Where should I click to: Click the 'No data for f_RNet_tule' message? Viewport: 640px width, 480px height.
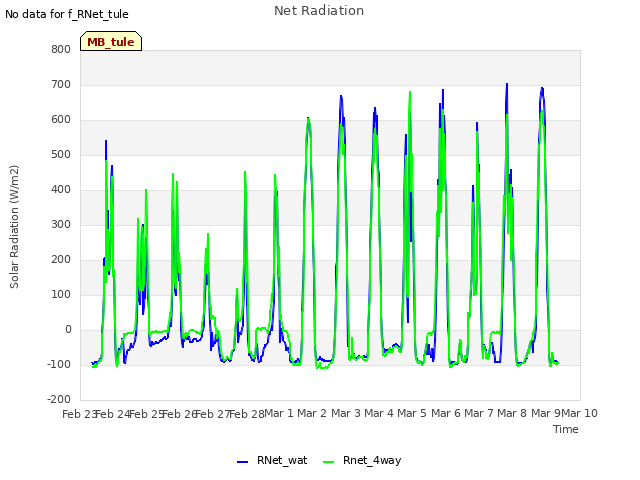click(x=67, y=14)
